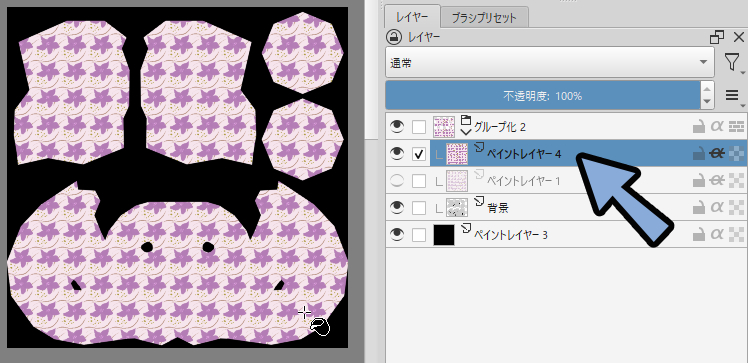Select the ペイントレイヤー 4 thumbnail
This screenshot has width=748, height=363.
coord(457,154)
